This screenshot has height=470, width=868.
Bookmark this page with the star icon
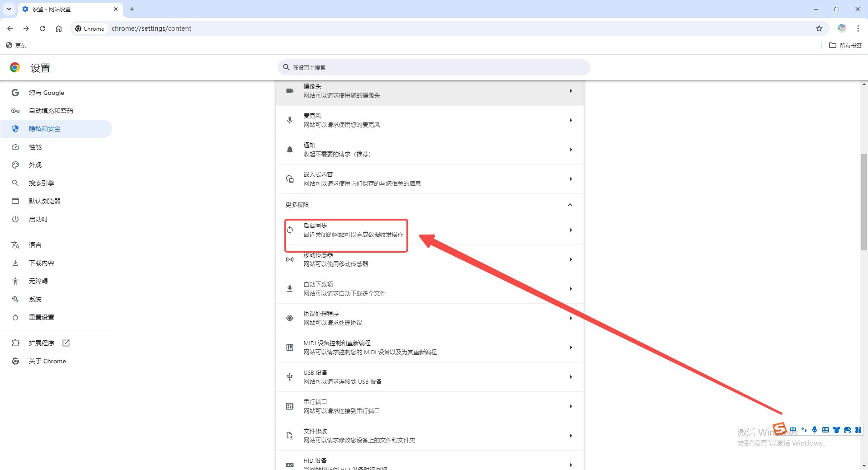point(819,28)
